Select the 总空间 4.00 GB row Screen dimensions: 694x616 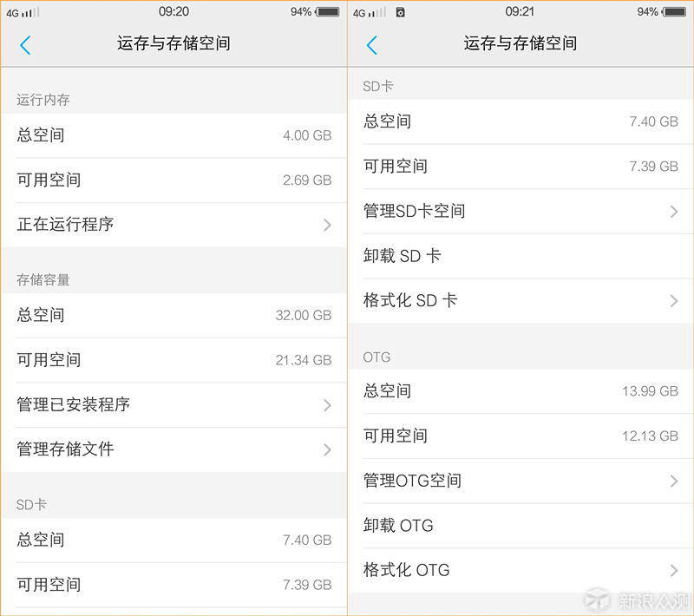coord(173,134)
